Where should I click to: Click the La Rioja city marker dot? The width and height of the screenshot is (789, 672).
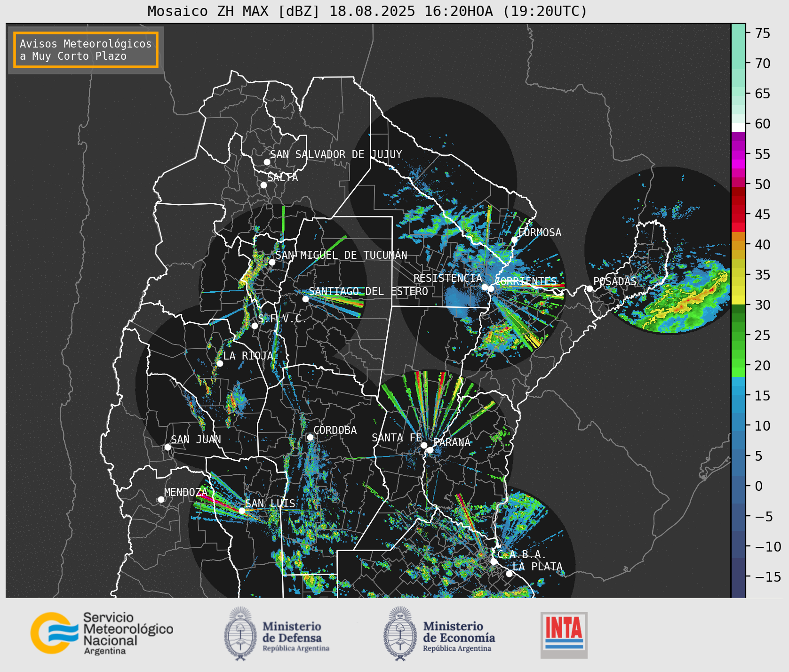[219, 363]
